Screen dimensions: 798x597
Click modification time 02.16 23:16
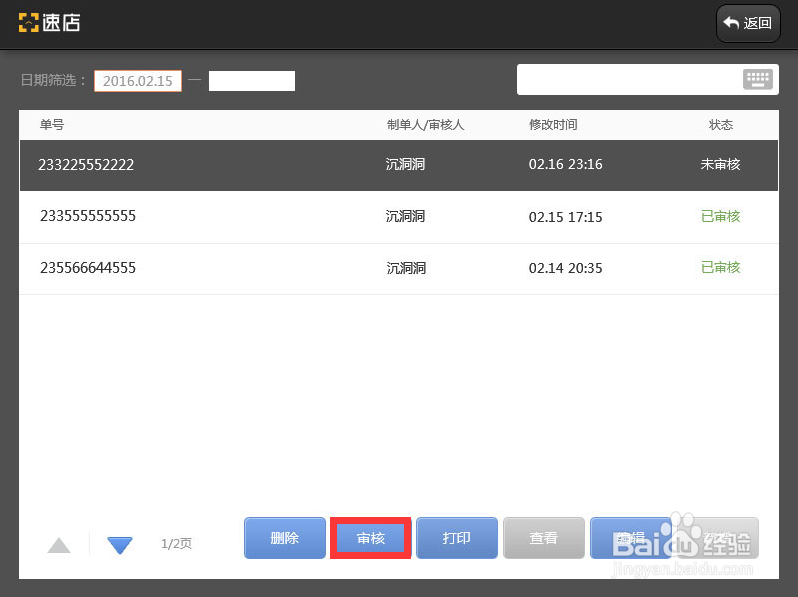tap(565, 164)
